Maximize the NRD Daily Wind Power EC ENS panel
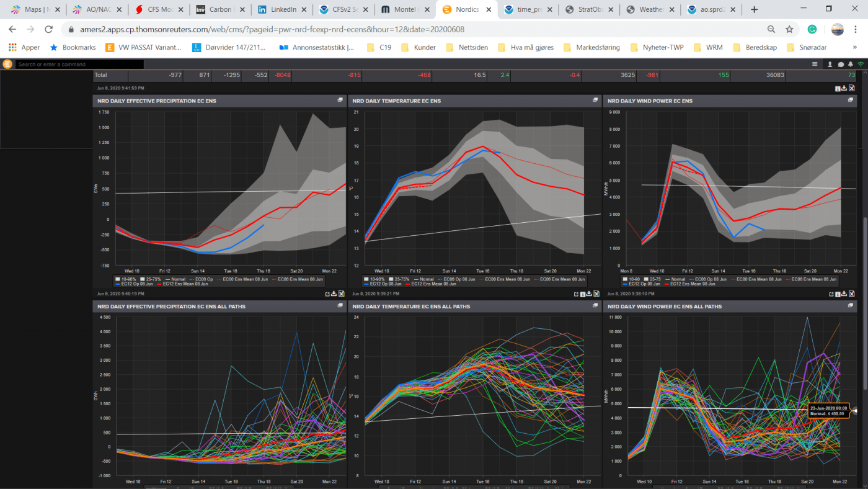This screenshot has height=489, width=868. pyautogui.click(x=851, y=100)
